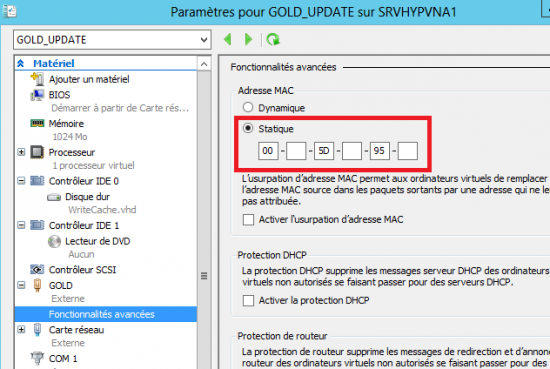Click the Disque dur drive icon
The width and height of the screenshot is (550, 369).
coord(54,197)
